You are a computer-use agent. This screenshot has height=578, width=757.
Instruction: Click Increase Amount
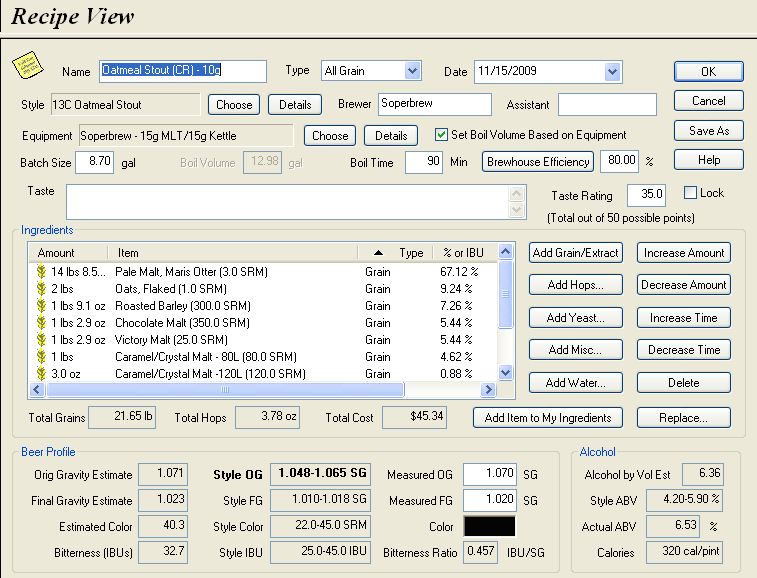(x=684, y=253)
